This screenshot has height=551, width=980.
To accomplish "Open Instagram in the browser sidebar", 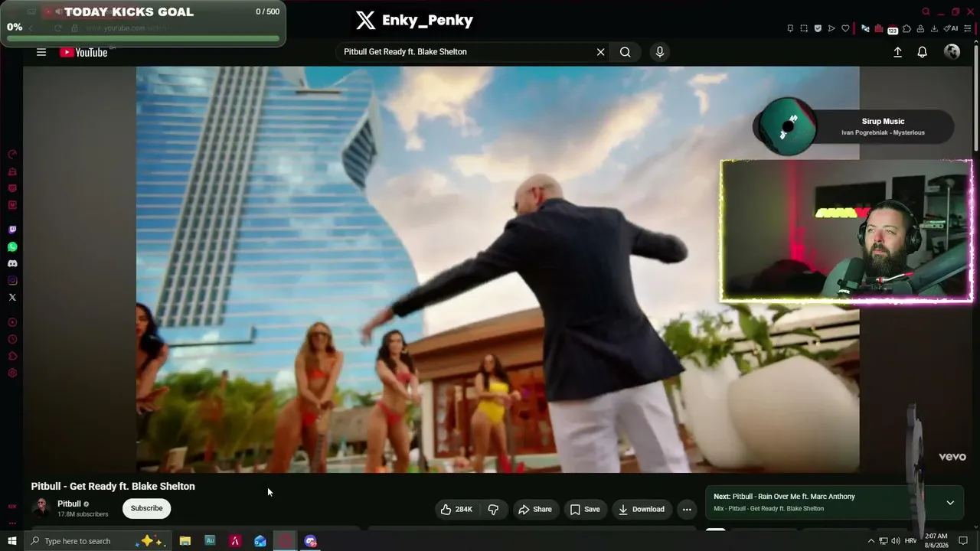I will pos(12,280).
